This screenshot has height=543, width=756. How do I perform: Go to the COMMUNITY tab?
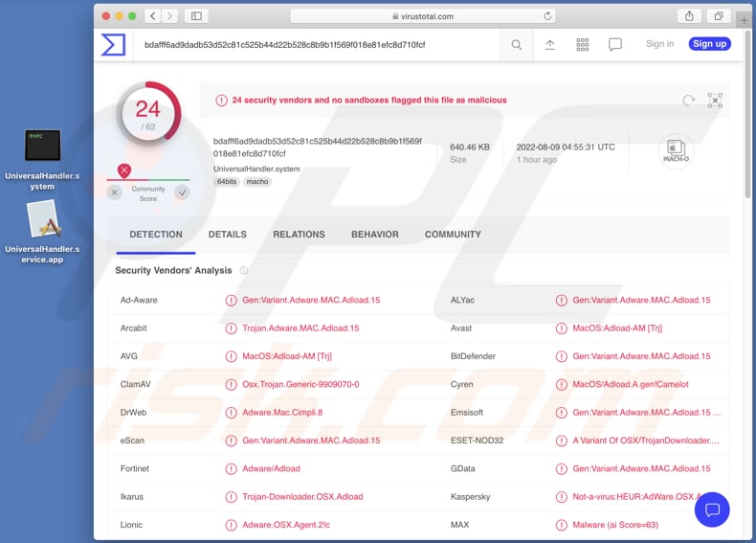(453, 235)
